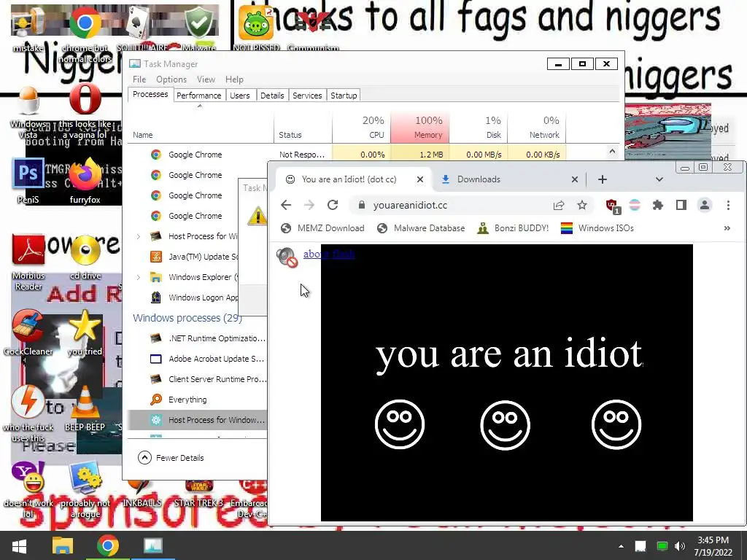Switch to the Details tab

(272, 96)
